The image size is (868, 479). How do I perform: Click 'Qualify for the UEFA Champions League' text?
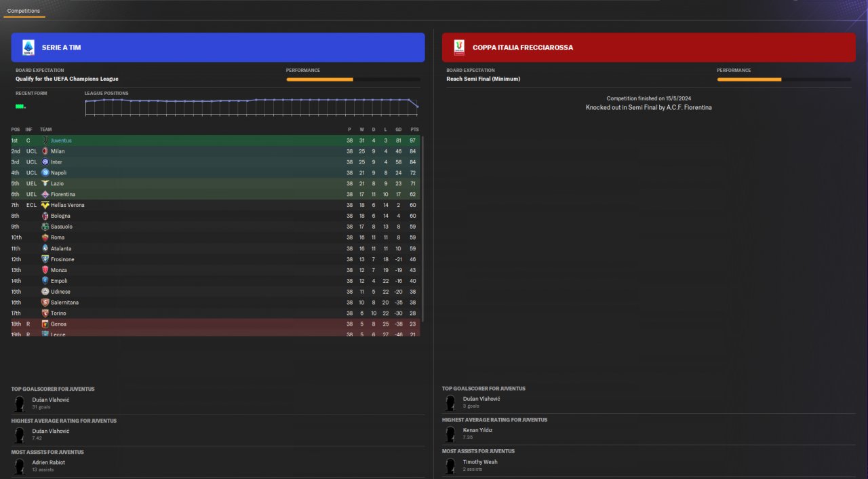66,79
